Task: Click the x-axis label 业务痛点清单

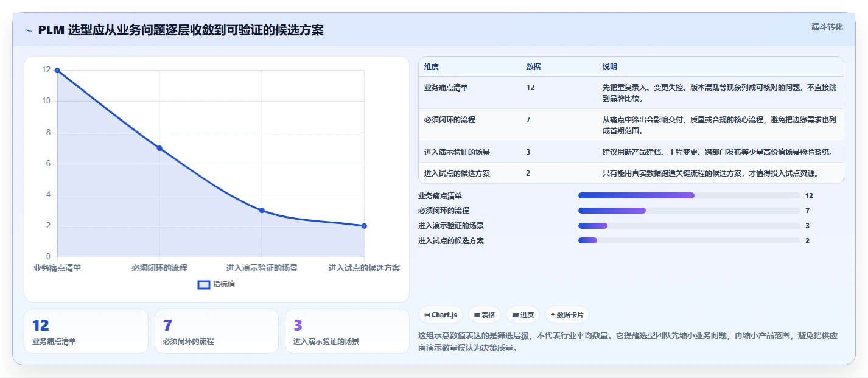Action: coord(57,268)
